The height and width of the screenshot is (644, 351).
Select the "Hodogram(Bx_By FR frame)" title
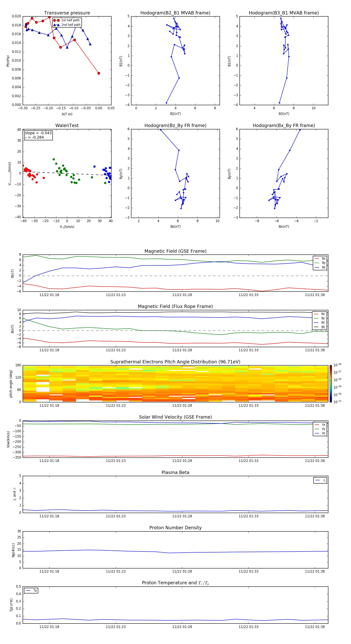tap(284, 125)
